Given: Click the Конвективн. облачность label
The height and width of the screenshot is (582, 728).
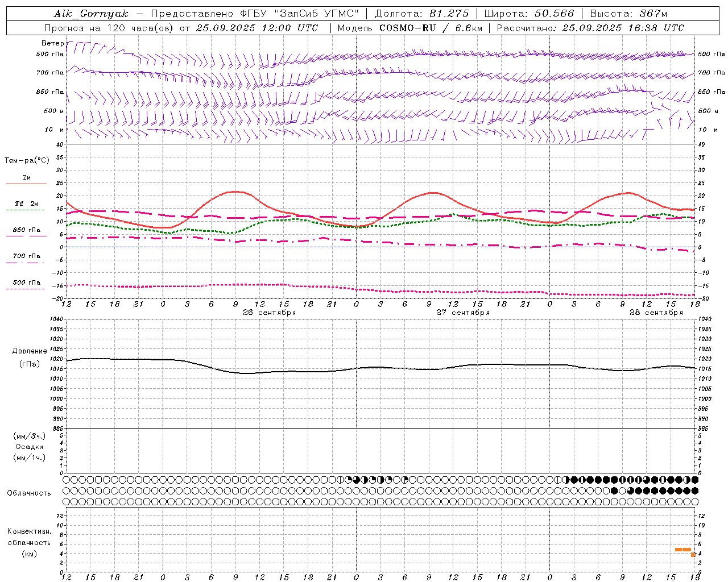Looking at the screenshot, I should tap(30, 537).
